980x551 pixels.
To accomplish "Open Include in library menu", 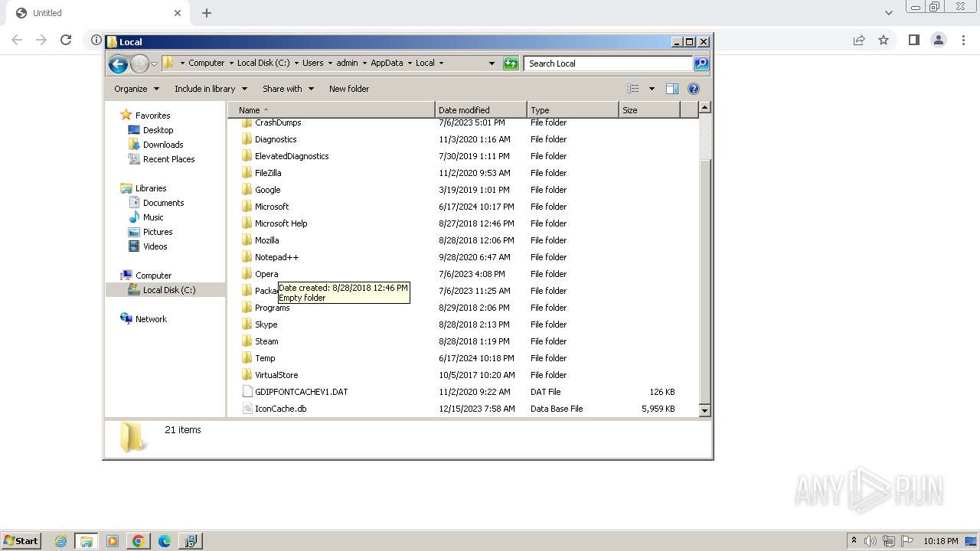I will (x=211, y=89).
